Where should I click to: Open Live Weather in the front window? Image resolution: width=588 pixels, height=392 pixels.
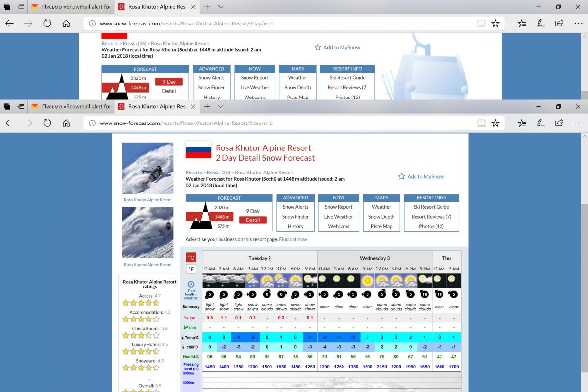tap(339, 217)
